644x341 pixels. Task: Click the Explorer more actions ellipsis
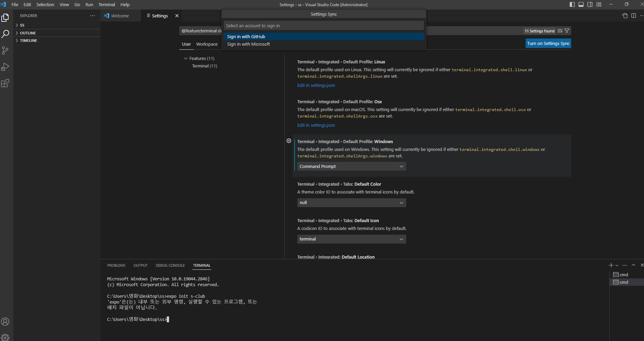tap(93, 16)
